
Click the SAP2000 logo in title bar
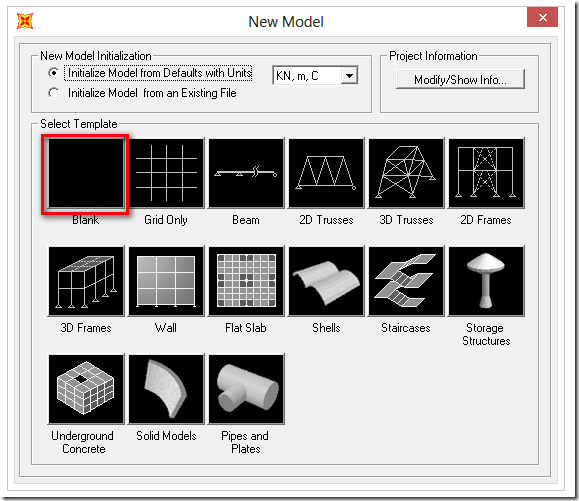pos(25,21)
